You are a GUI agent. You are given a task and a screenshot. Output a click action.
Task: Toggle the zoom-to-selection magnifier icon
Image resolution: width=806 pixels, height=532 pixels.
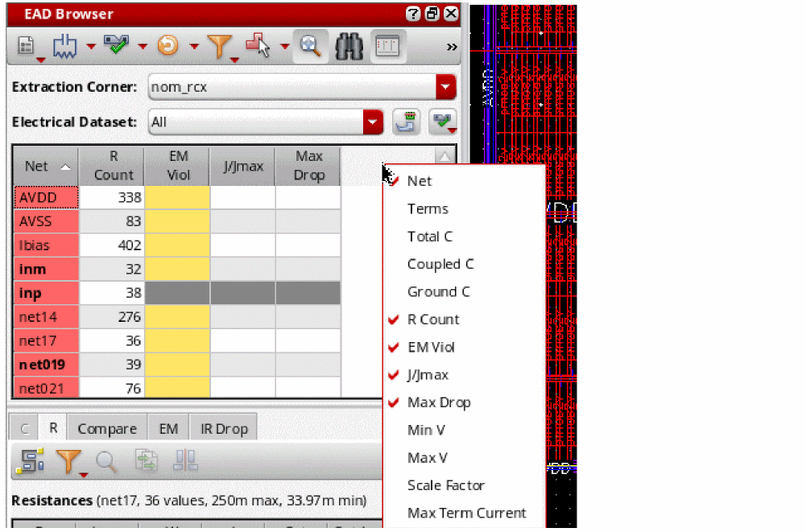click(x=311, y=46)
